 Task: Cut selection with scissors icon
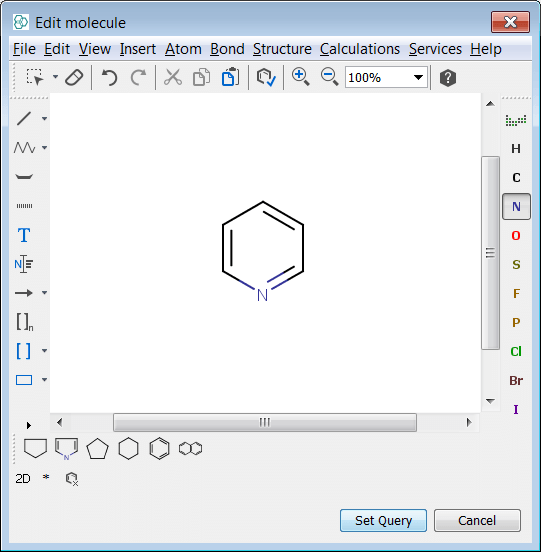click(x=172, y=77)
